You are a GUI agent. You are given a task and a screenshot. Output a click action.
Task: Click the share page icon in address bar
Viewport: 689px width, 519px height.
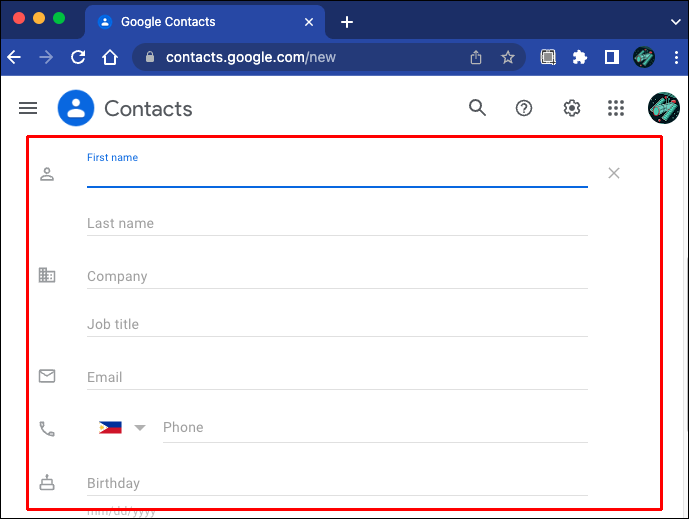pyautogui.click(x=476, y=57)
